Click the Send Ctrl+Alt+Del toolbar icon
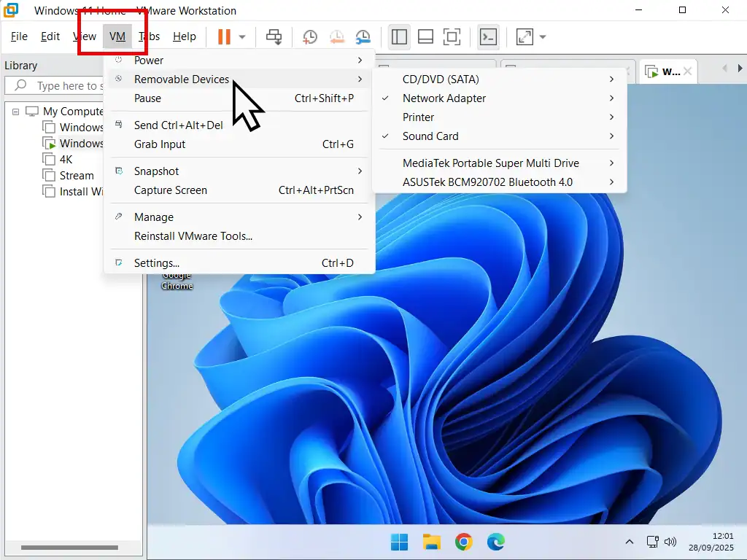The image size is (747, 560). tap(274, 36)
